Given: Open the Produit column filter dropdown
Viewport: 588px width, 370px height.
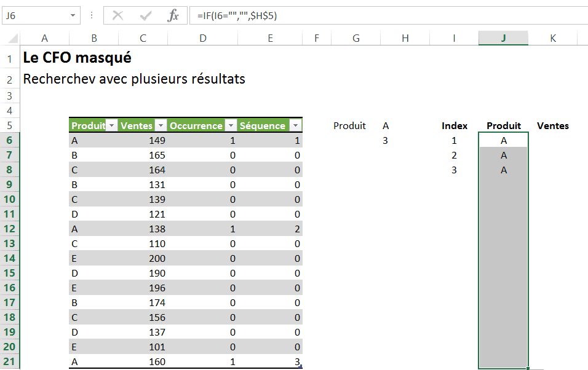Looking at the screenshot, I should (111, 126).
